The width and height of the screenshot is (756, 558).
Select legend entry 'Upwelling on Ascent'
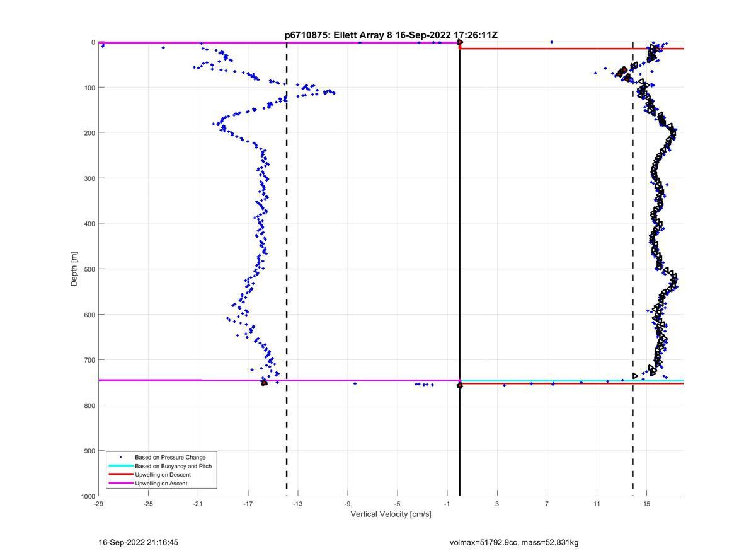(x=161, y=484)
